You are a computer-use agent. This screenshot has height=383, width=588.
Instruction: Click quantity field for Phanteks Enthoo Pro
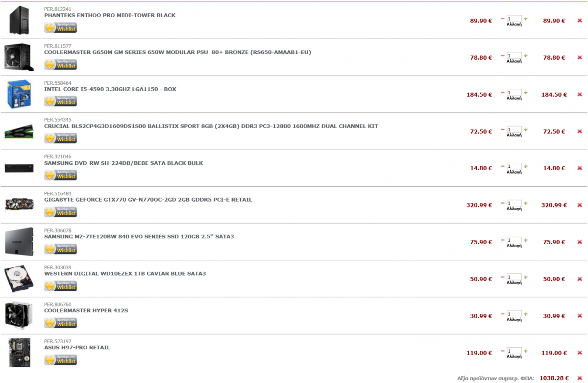click(514, 19)
